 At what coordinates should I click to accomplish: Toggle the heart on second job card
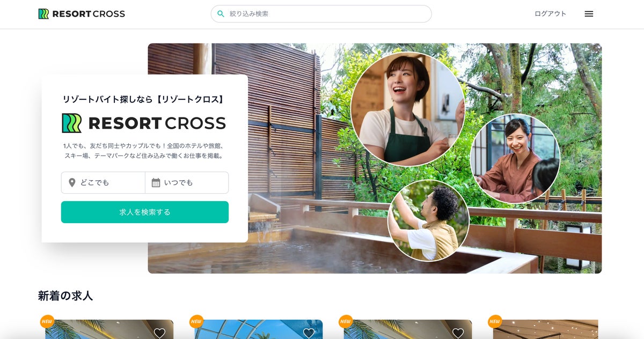[x=309, y=333]
